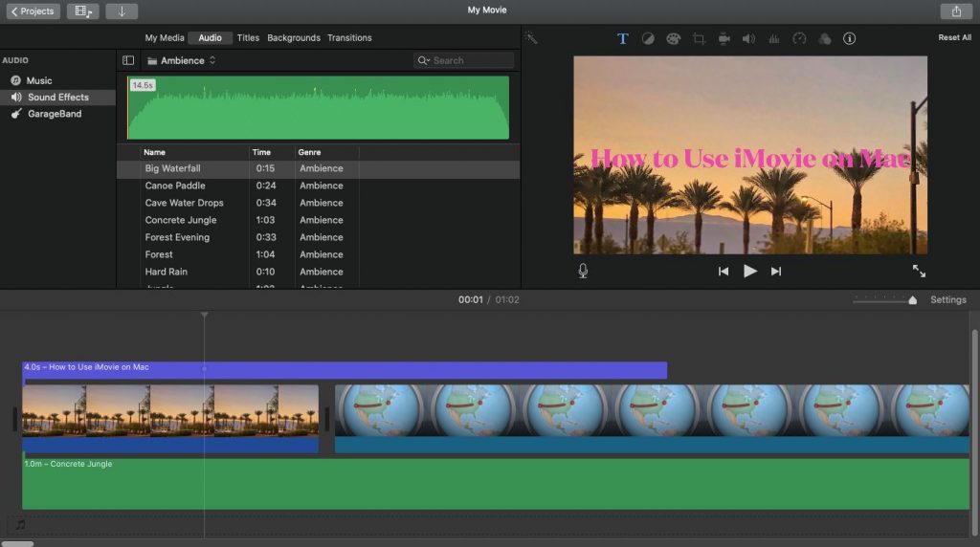Select the cropping tool icon
The height and width of the screenshot is (547, 980).
coord(699,38)
